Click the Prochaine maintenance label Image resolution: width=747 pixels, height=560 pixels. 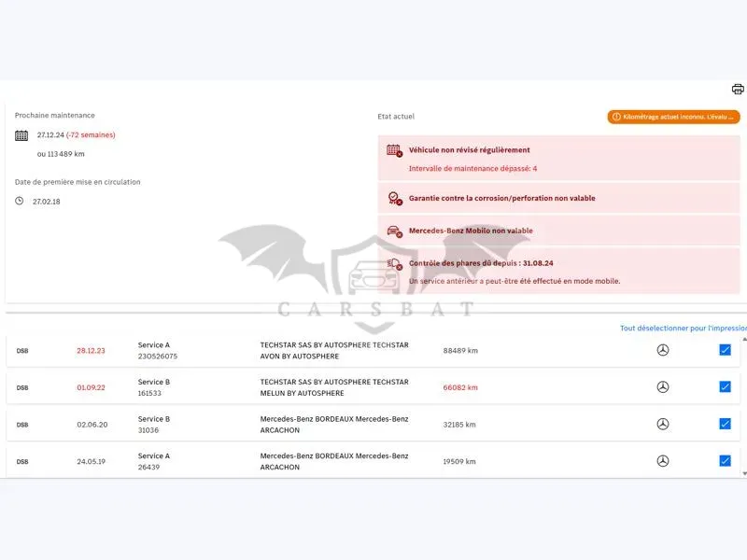(55, 115)
